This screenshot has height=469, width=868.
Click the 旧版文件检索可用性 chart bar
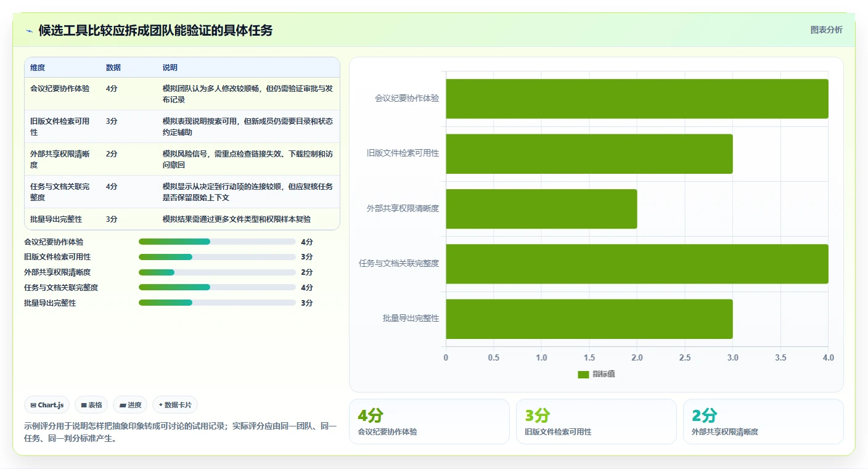tap(589, 153)
